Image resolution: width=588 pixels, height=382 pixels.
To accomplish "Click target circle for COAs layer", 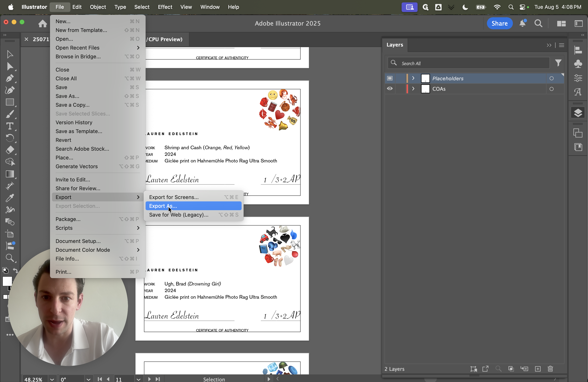I will (x=551, y=89).
